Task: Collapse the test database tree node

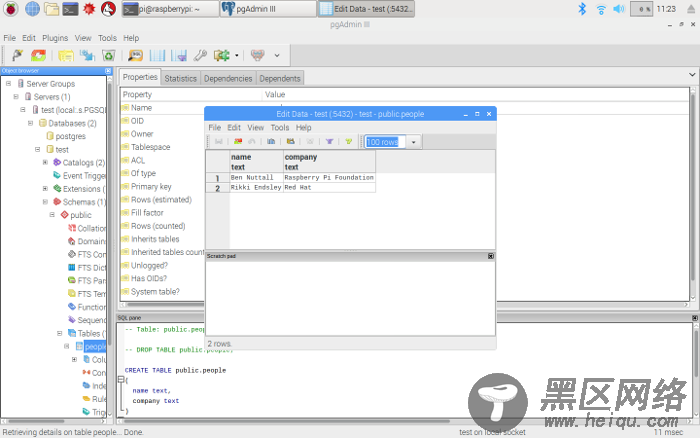Action: pyautogui.click(x=38, y=149)
